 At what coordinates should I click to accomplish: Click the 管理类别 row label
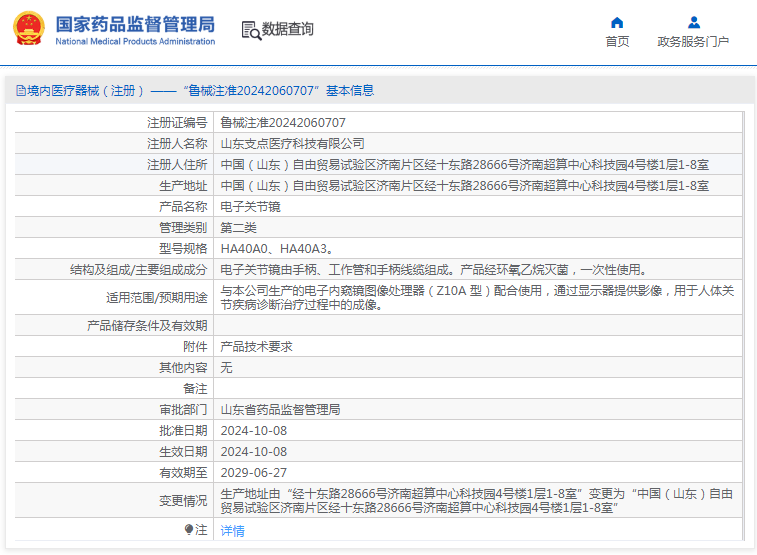(183, 228)
